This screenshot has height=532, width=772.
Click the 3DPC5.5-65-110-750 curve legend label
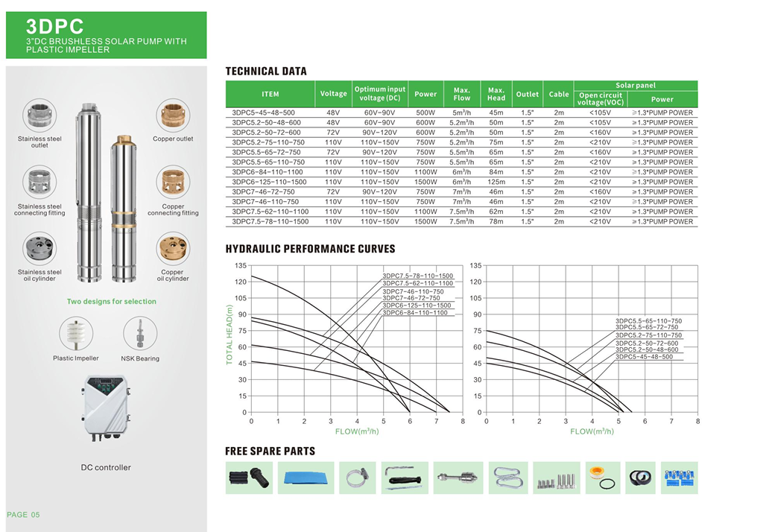648,321
